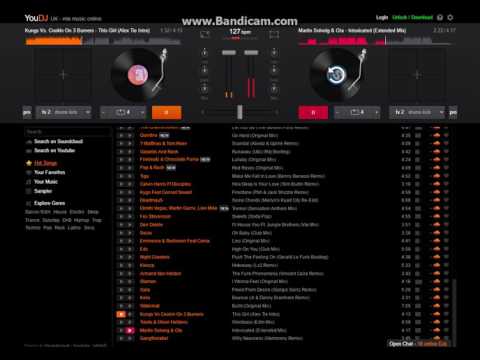Click the Open Chat button
480x360 pixels.
pyautogui.click(x=418, y=343)
